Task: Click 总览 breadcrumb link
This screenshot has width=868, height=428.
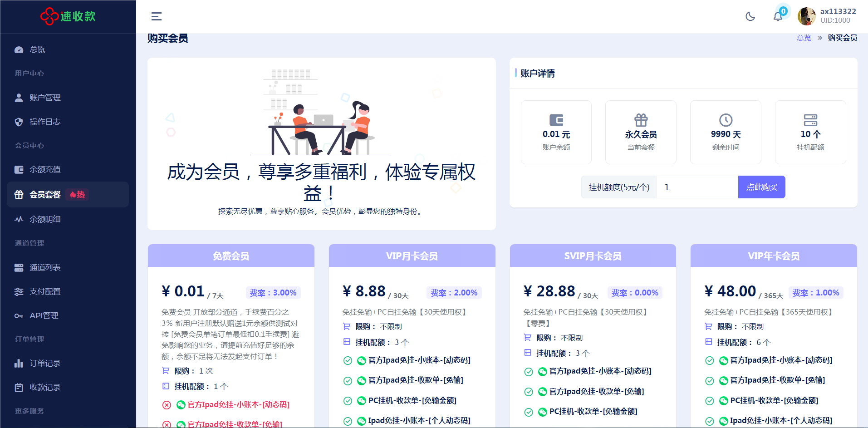Action: tap(804, 38)
